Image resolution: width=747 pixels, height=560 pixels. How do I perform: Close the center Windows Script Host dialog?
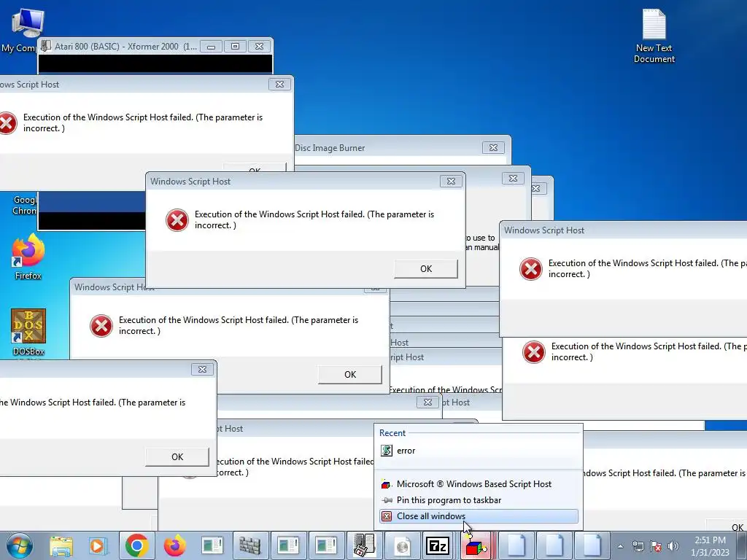click(x=451, y=181)
